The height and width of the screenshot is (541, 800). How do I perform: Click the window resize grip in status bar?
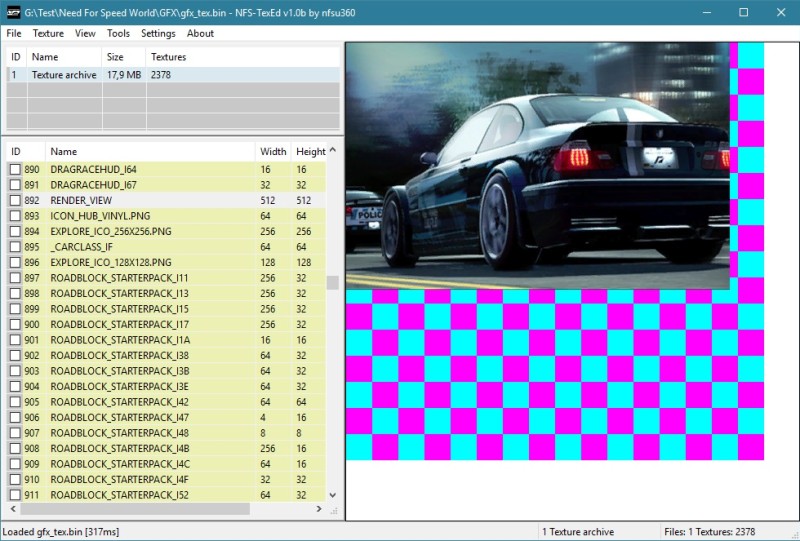point(794,535)
